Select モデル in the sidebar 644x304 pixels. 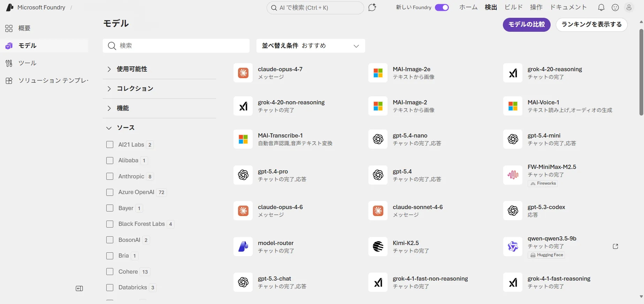click(x=45, y=46)
